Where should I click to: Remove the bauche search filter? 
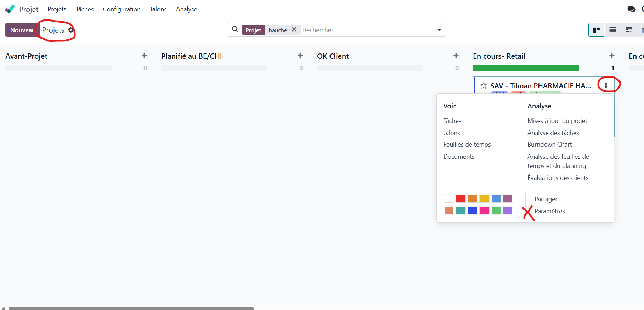click(x=294, y=30)
